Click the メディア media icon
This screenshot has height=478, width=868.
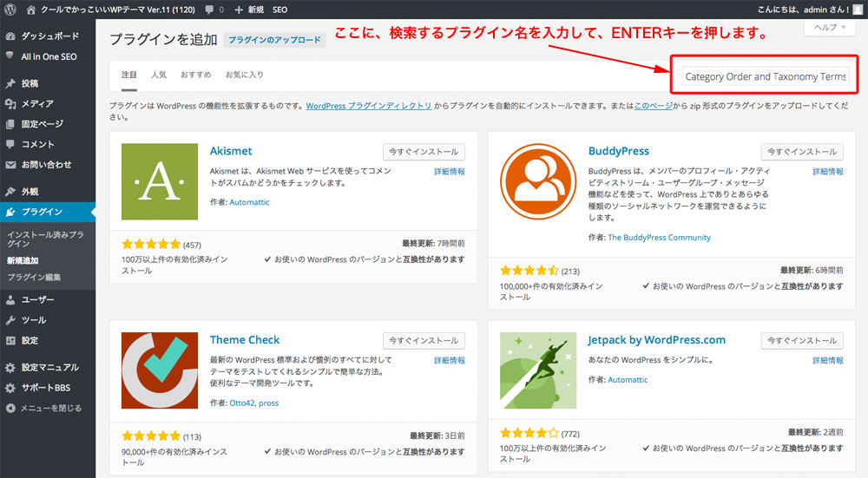(x=10, y=103)
